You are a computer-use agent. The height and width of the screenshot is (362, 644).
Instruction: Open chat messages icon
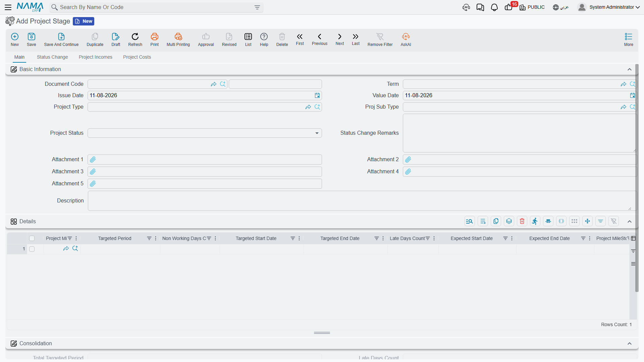tap(480, 7)
